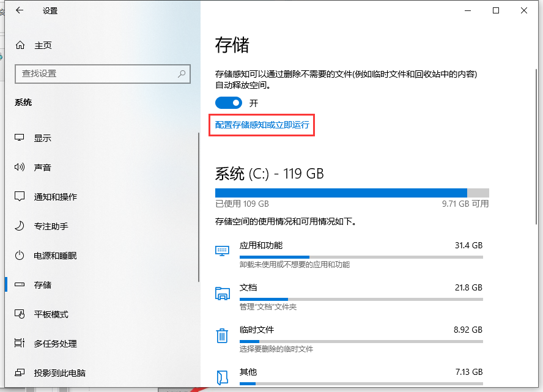The width and height of the screenshot is (543, 392).
Task: Click the 应用和功能 apps icon
Action: point(222,250)
